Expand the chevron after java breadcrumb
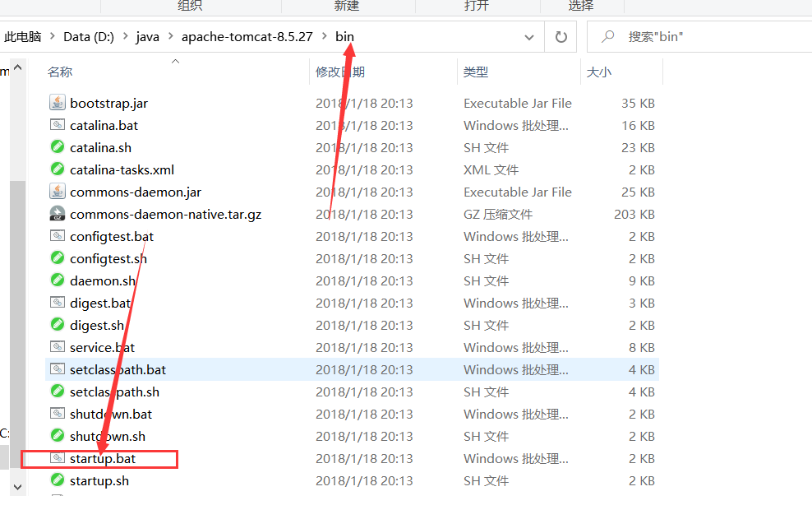Viewport: 812px width, 519px height. coord(170,36)
